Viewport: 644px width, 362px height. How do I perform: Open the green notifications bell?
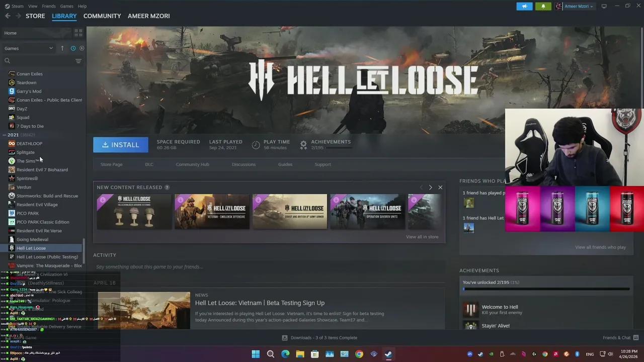543,7
